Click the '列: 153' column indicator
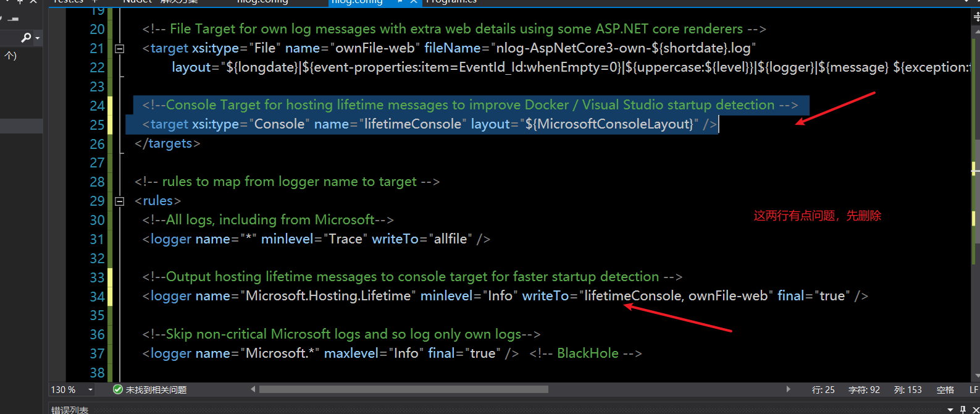The height and width of the screenshot is (414, 980). 908,390
